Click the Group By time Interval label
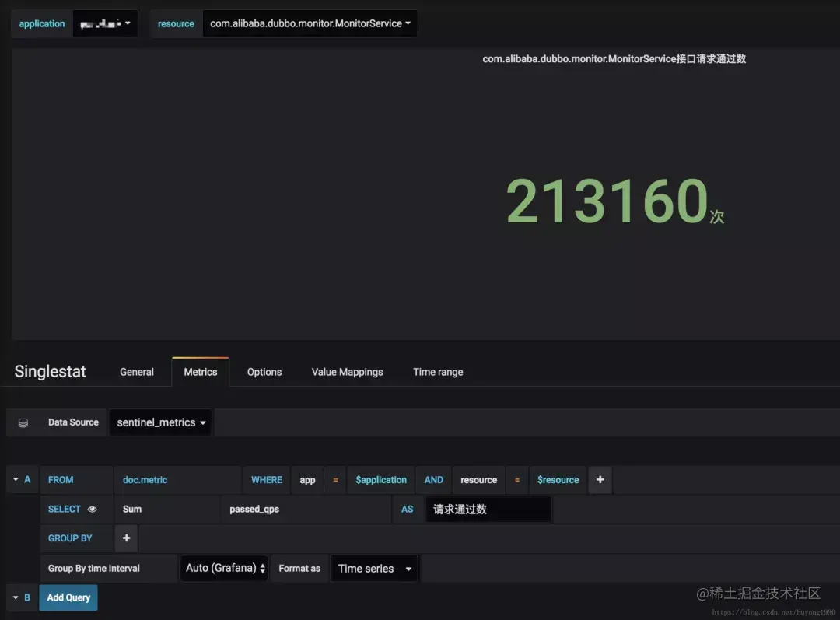Screen dimensions: 840x620 tap(94, 569)
